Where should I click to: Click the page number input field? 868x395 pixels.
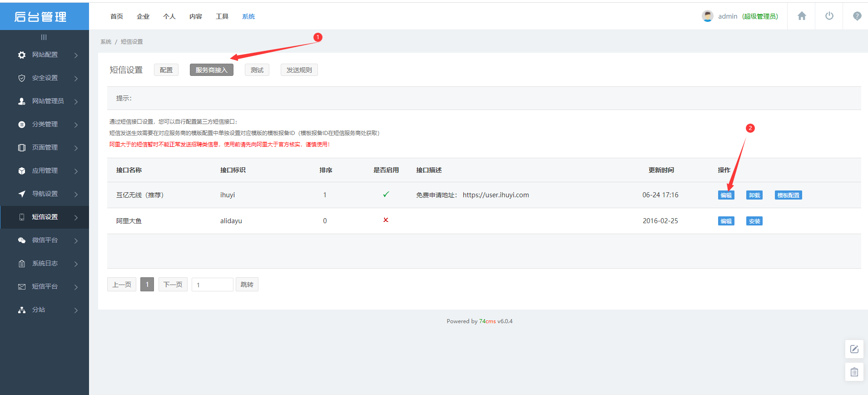point(212,285)
